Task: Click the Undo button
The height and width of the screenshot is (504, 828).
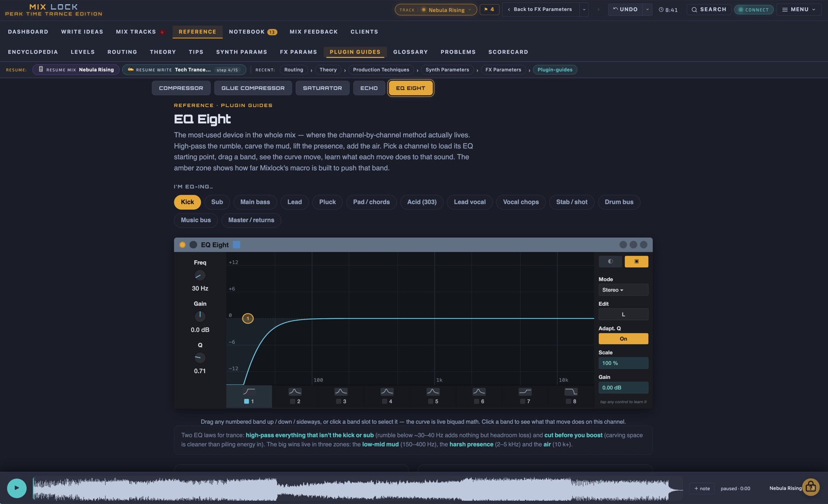Action: (626, 10)
